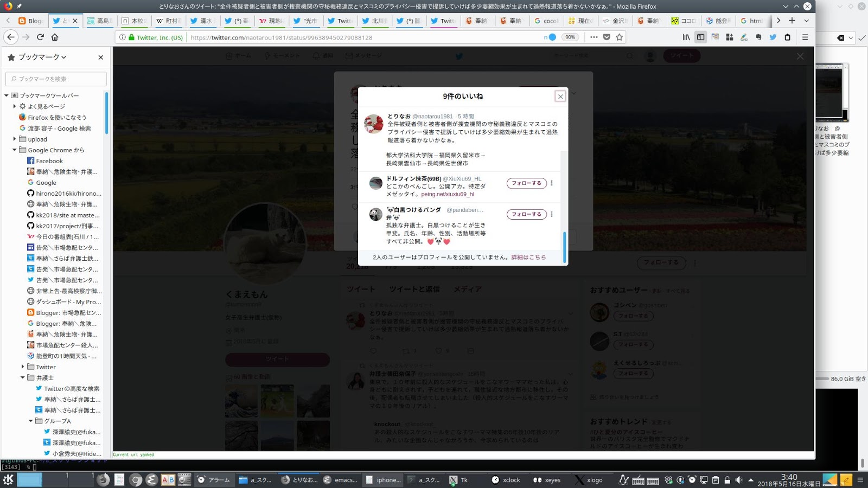Switch to the Blog browser tab
The width and height of the screenshot is (868, 488).
(x=31, y=21)
